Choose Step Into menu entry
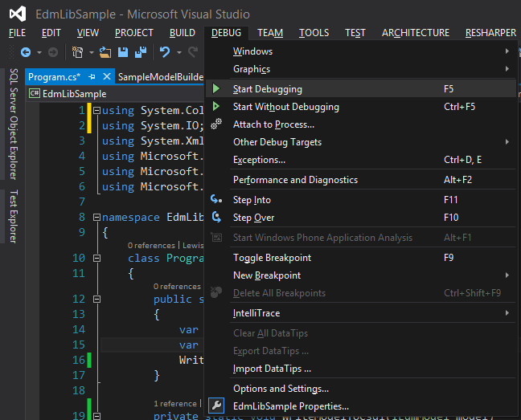The image size is (521, 420). (x=361, y=200)
